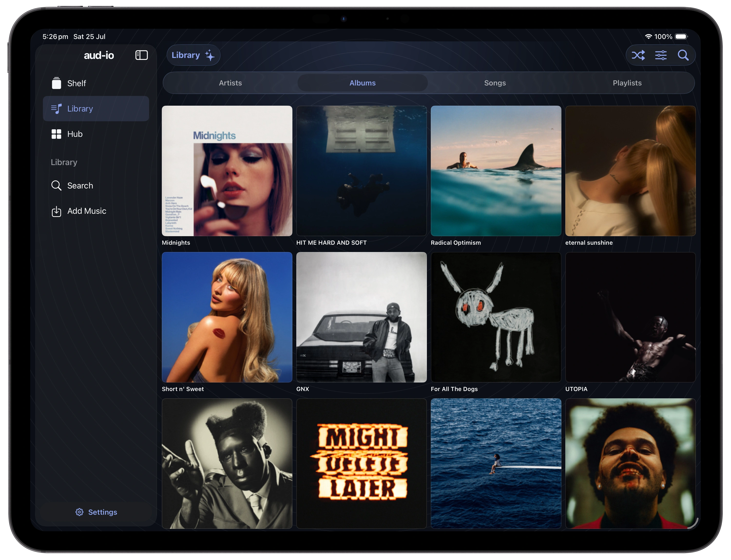Open the Playlists tab
This screenshot has width=731, height=560.
pyautogui.click(x=627, y=83)
